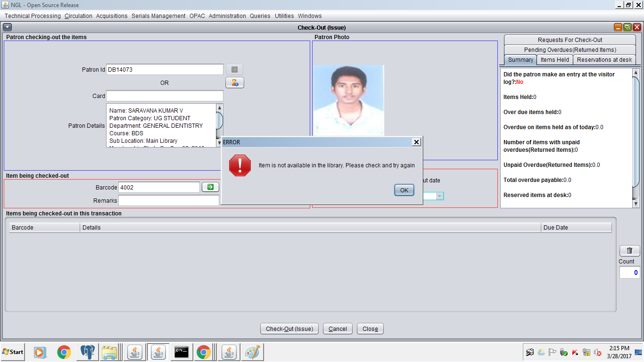This screenshot has width=644, height=362.
Task: Click the grayed Patron Id arrow button
Action: [234, 69]
